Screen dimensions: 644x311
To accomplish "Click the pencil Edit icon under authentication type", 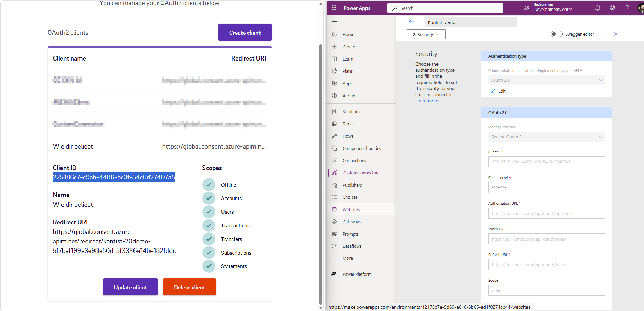I will (494, 91).
